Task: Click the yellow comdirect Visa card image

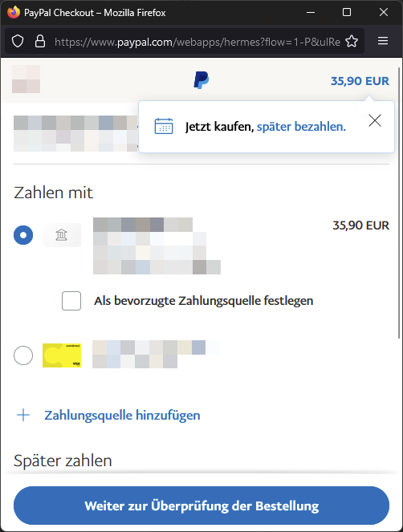Action: coord(62,355)
